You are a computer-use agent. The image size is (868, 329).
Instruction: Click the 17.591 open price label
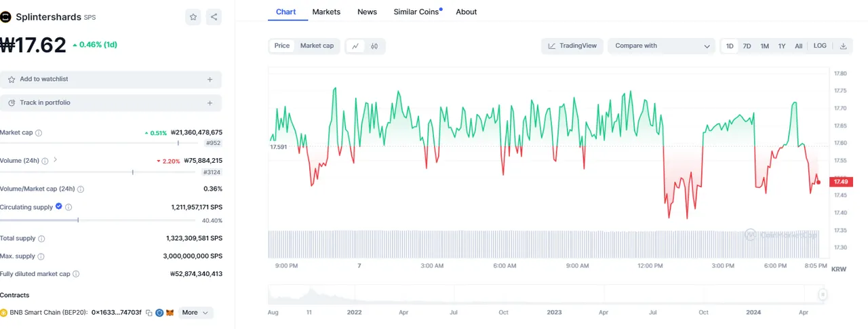click(278, 147)
